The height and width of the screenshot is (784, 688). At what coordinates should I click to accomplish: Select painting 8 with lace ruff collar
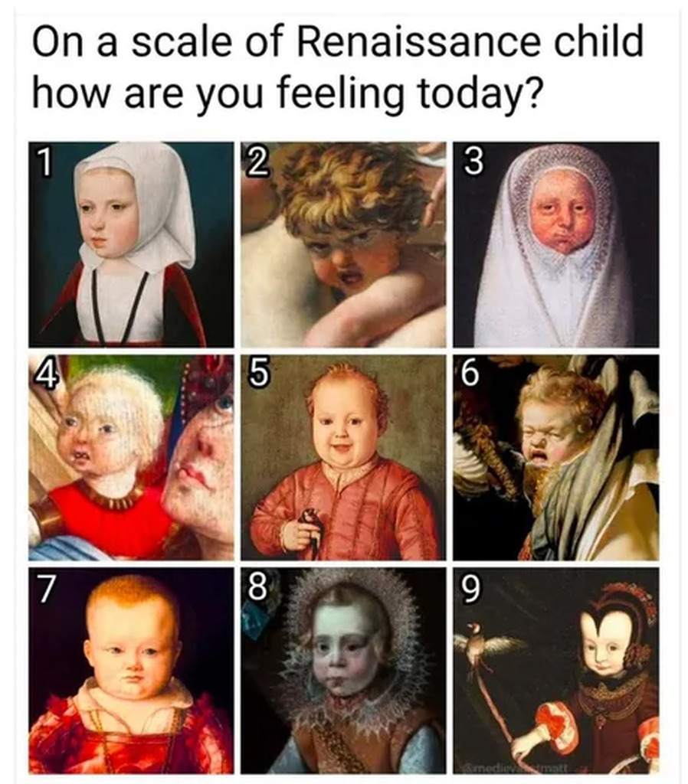tap(343, 671)
